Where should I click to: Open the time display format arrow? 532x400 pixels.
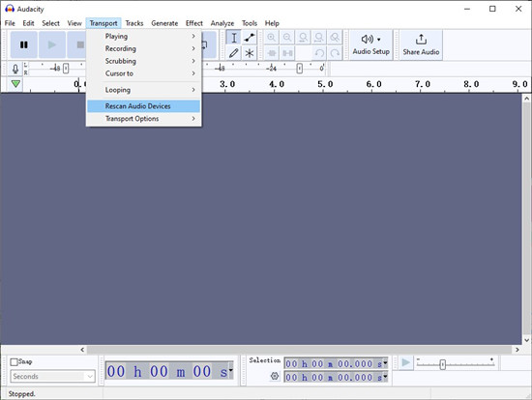[x=231, y=370]
